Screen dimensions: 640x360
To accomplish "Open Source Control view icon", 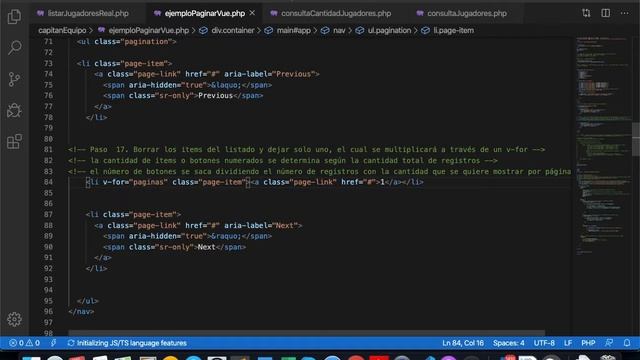I will pyautogui.click(x=14, y=79).
